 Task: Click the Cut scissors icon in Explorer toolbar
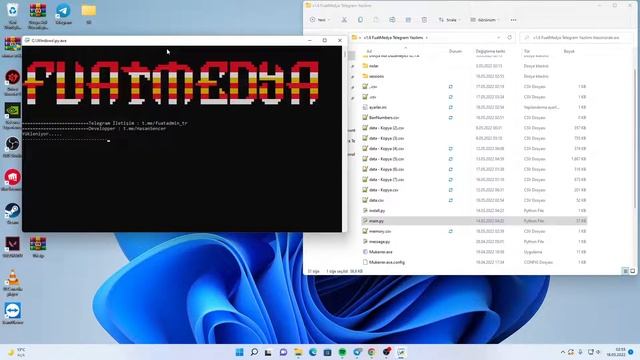(344, 20)
